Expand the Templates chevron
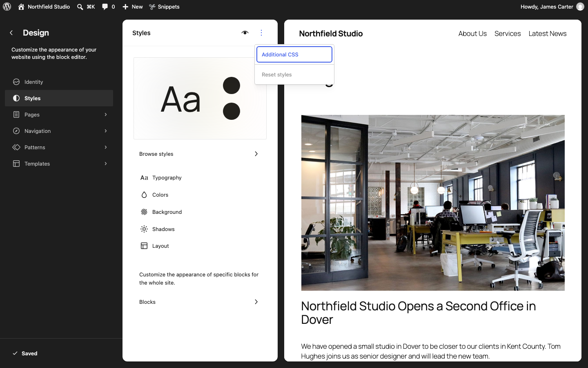The height and width of the screenshot is (368, 588). (106, 164)
